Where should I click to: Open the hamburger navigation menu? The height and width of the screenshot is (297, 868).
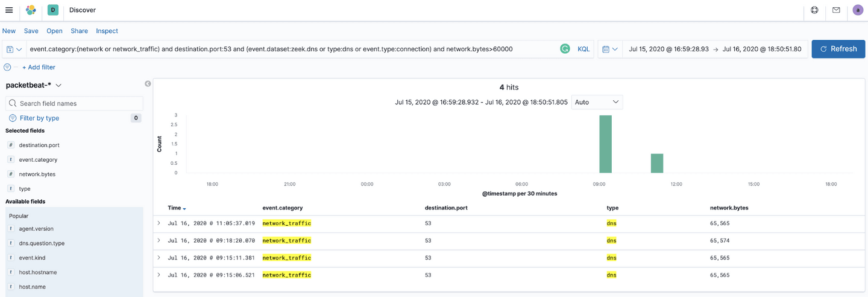9,10
